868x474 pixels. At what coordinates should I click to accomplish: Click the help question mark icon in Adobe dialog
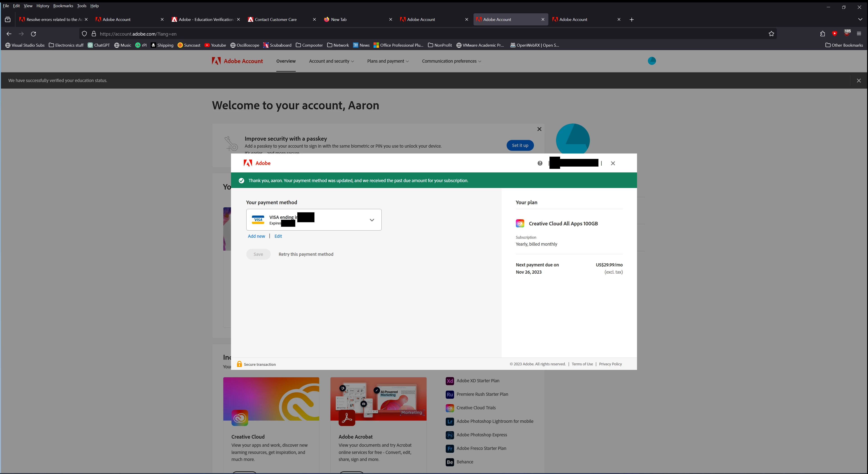[540, 163]
